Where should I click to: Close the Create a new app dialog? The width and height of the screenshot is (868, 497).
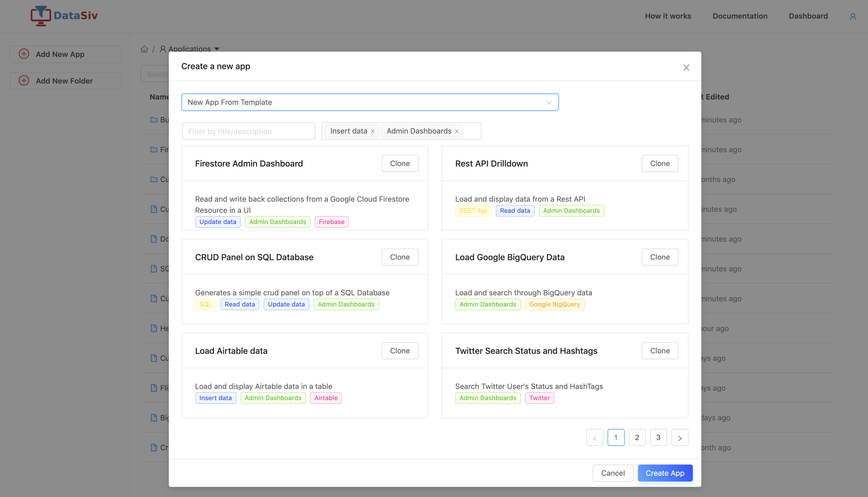[x=686, y=68]
